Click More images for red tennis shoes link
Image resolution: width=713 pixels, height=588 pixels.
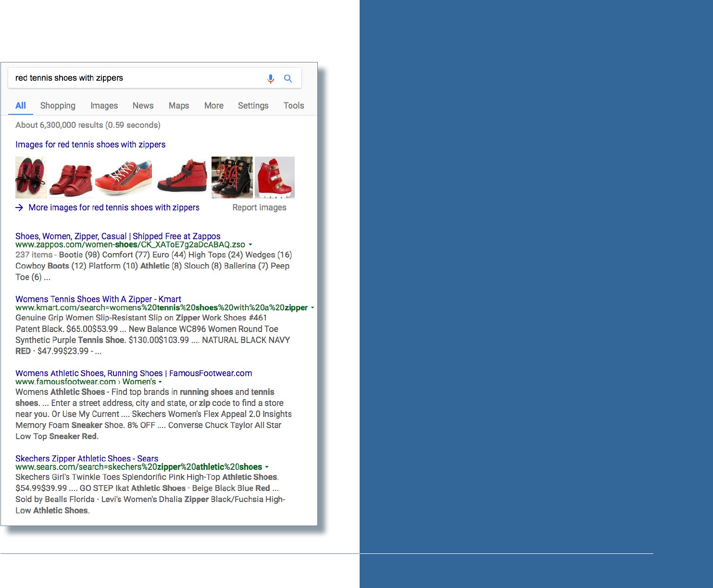(x=114, y=208)
